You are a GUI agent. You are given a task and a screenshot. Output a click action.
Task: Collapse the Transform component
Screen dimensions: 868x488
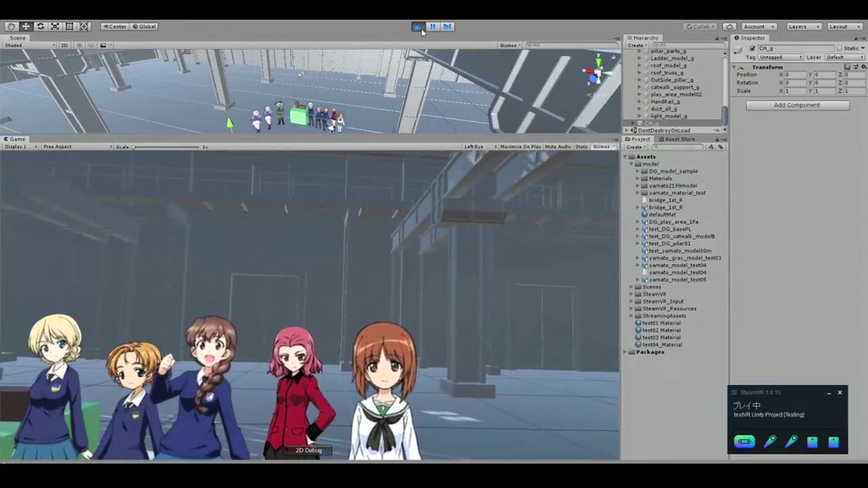[734, 67]
